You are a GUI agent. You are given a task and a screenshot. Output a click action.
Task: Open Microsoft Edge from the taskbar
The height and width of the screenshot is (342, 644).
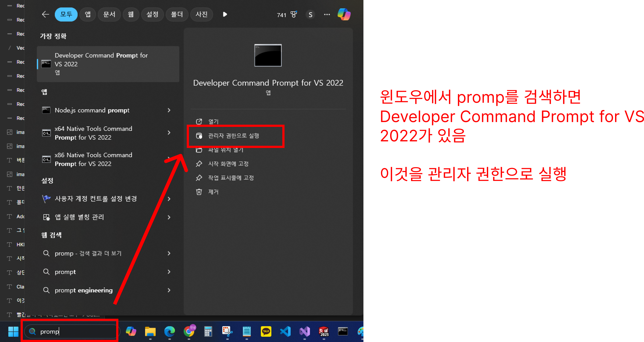[x=169, y=331]
